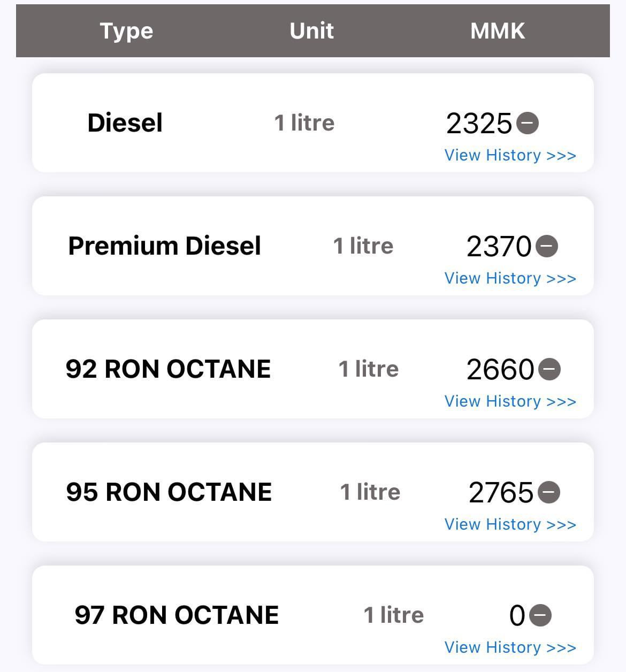View History of 95 RON OCTANE

tap(510, 524)
